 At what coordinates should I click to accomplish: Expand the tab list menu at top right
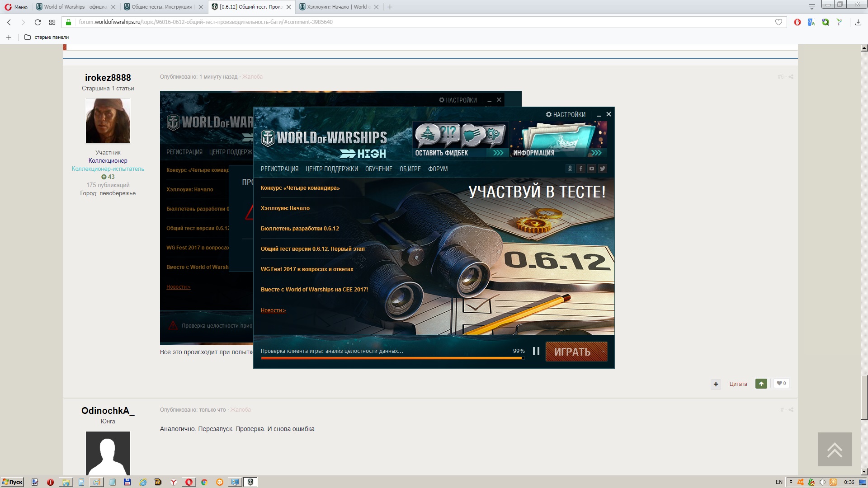pyautogui.click(x=811, y=7)
